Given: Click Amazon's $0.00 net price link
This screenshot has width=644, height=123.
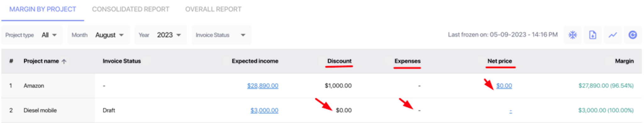Looking at the screenshot, I should pyautogui.click(x=504, y=86).
